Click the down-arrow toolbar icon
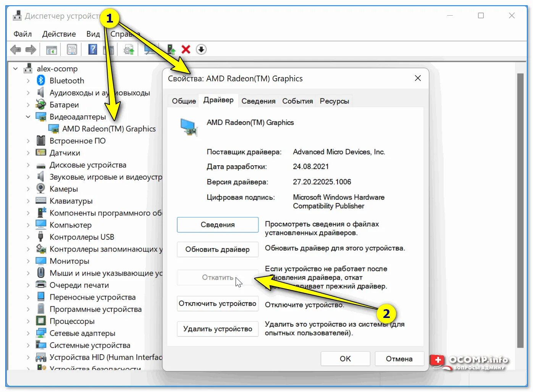This screenshot has width=533, height=392. [201, 50]
